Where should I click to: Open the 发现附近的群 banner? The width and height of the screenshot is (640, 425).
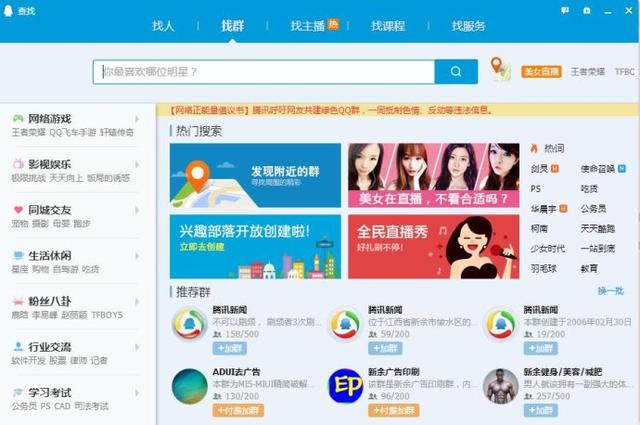point(255,175)
